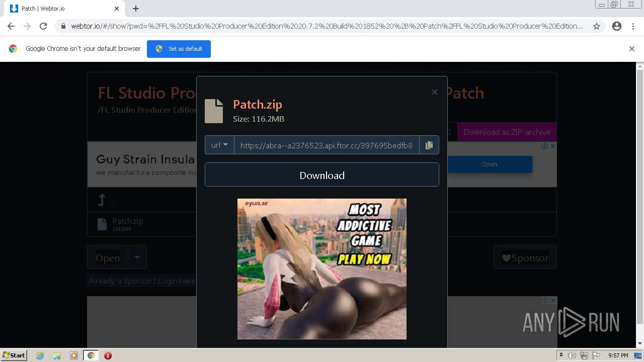Click the Patch.zip file icon in the dialog

click(x=214, y=111)
